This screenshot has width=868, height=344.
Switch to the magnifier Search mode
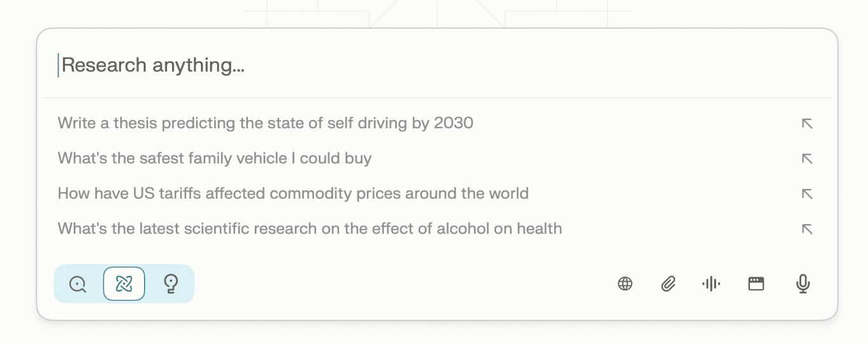(78, 284)
